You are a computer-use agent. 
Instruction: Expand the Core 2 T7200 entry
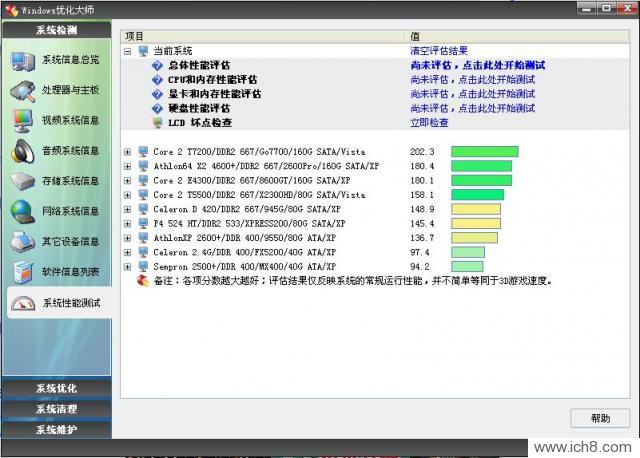pos(128,152)
